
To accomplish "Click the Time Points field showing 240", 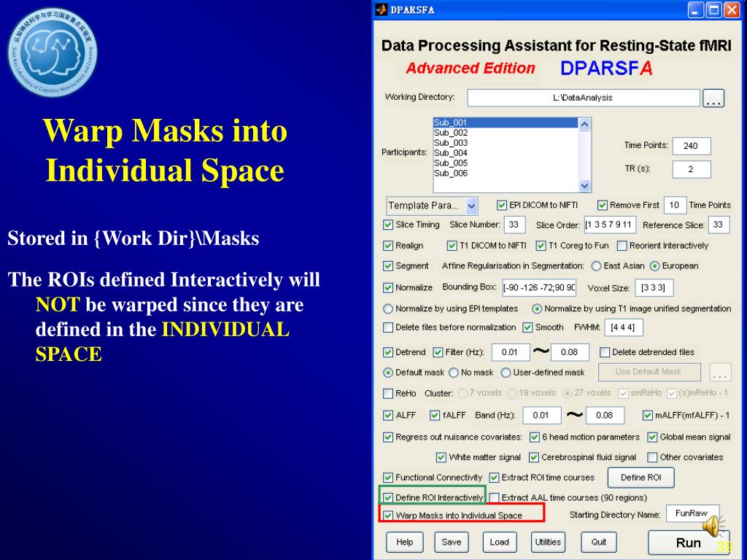I will (692, 146).
